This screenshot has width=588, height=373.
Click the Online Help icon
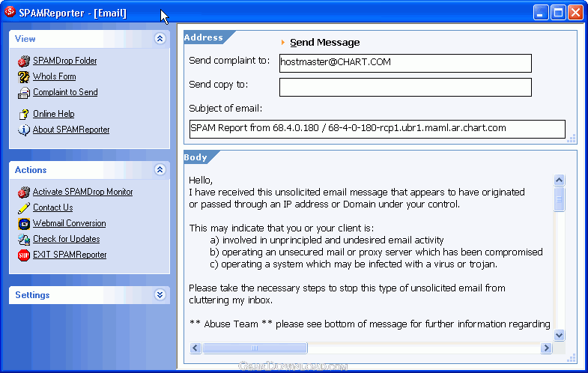[x=23, y=114]
